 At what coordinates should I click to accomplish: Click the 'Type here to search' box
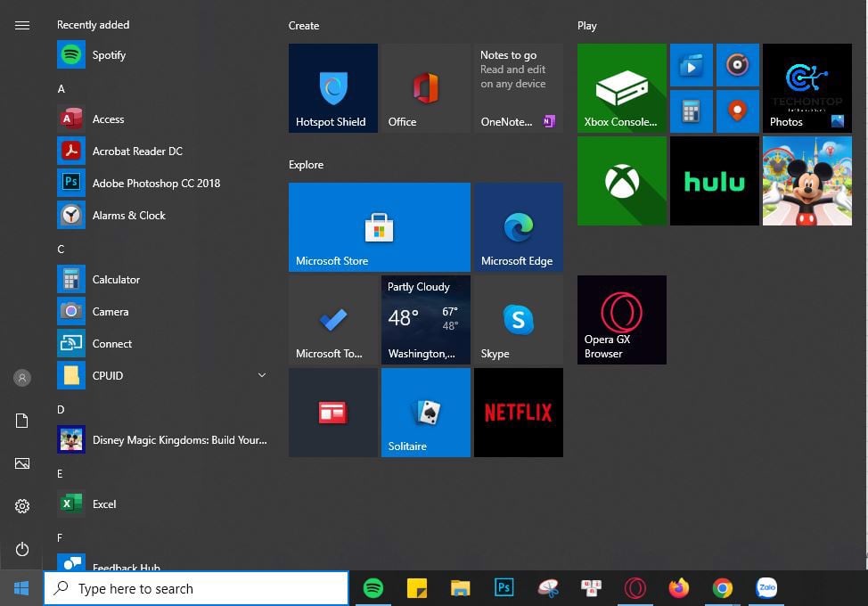(x=196, y=588)
